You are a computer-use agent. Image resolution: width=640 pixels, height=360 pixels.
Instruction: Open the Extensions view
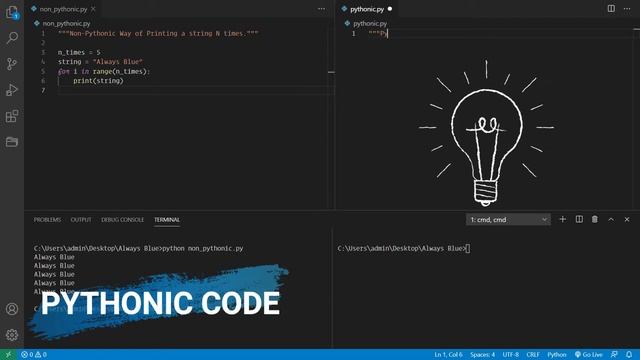(12, 116)
